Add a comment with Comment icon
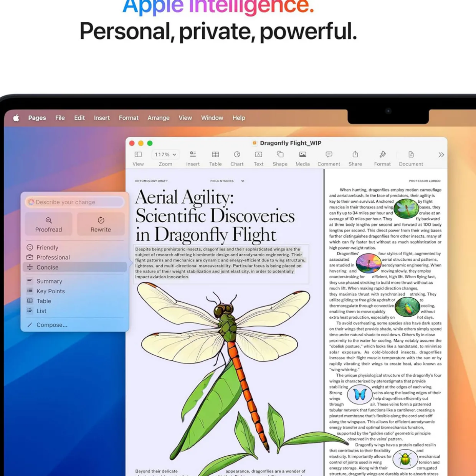 point(329,155)
